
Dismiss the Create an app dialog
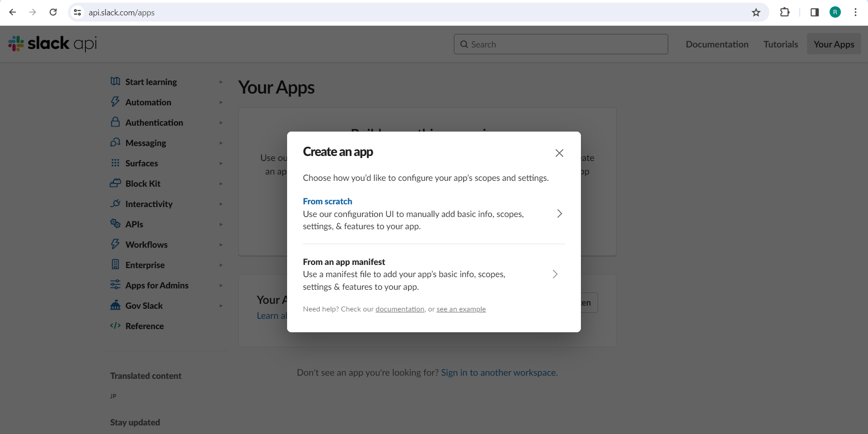pos(559,153)
